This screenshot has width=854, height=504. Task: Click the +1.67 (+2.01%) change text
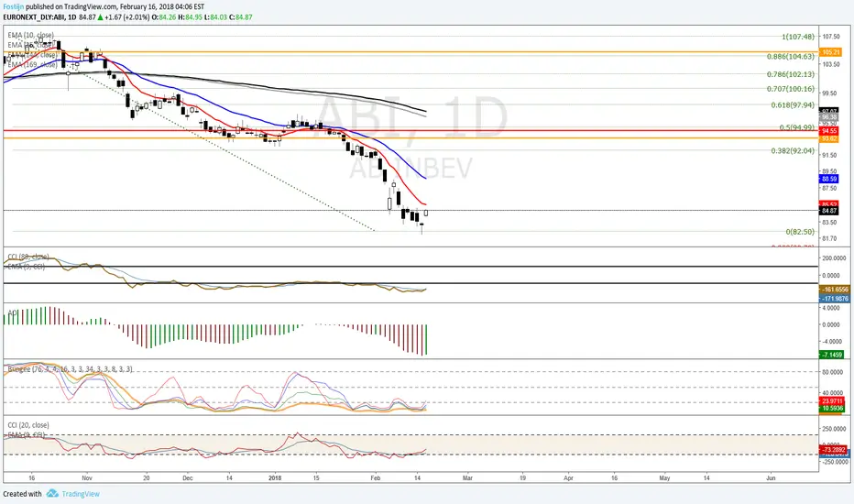127,16
